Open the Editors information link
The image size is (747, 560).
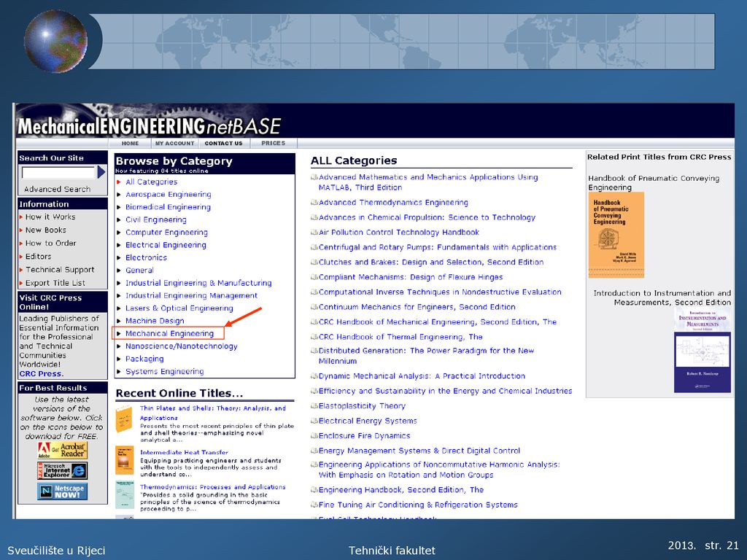click(x=38, y=256)
